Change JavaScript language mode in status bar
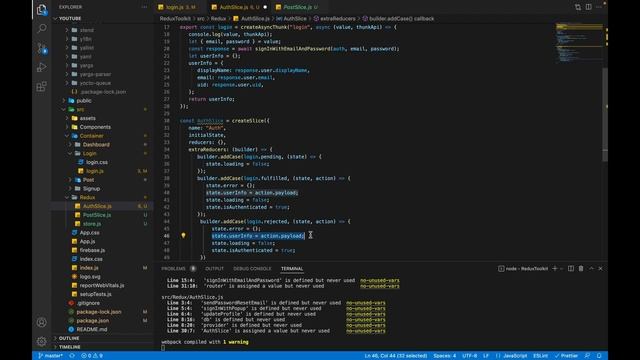Screen dimensions: 640x360 (x=515, y=356)
